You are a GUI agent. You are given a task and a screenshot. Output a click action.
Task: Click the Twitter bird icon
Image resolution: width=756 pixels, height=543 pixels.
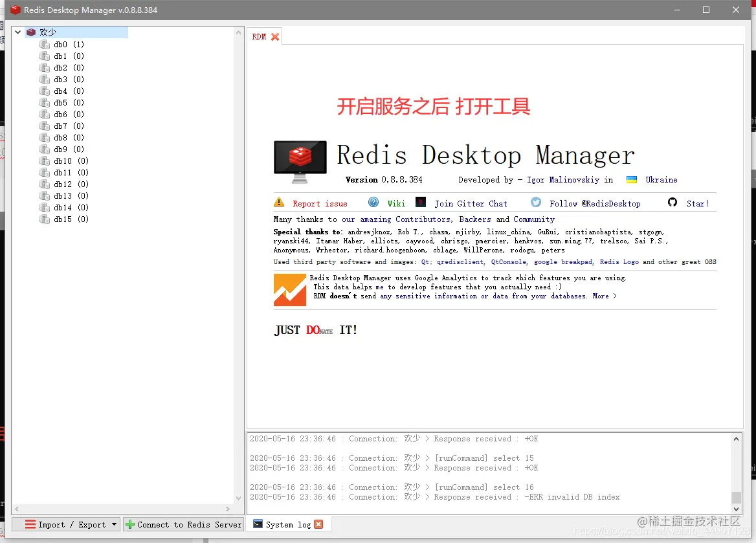click(x=536, y=202)
